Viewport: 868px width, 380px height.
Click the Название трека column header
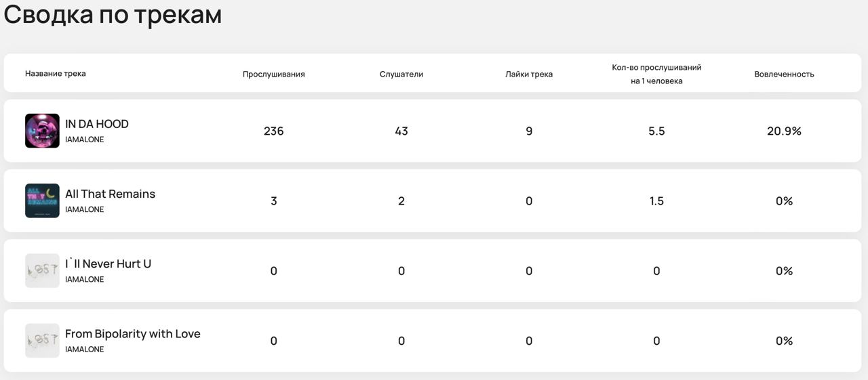pos(56,73)
